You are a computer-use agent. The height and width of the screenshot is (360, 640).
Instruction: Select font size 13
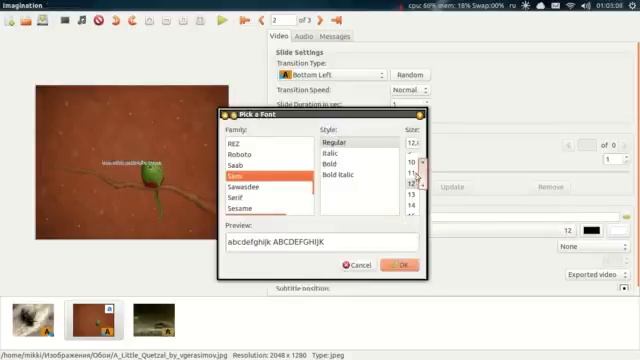[x=412, y=195]
